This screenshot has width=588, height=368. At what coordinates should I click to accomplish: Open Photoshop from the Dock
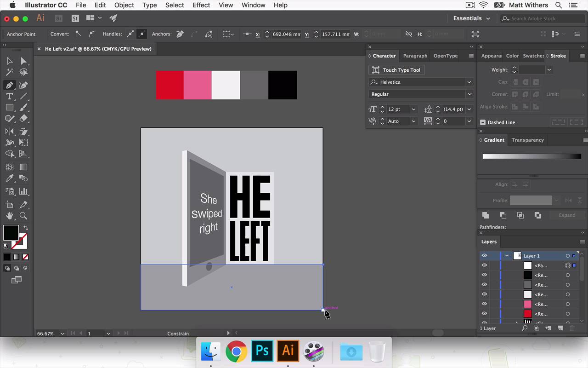[x=262, y=351]
